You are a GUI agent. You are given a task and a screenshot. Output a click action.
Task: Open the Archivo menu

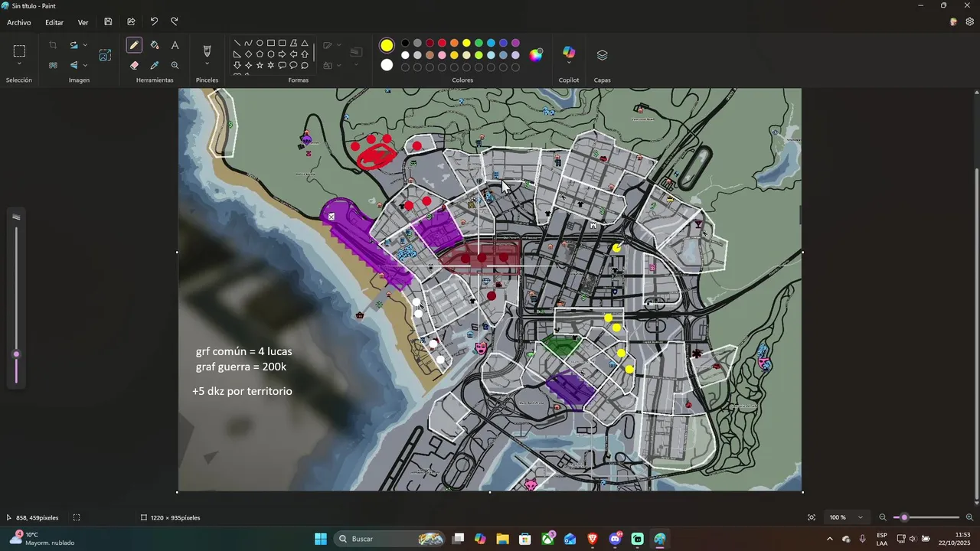(x=19, y=22)
